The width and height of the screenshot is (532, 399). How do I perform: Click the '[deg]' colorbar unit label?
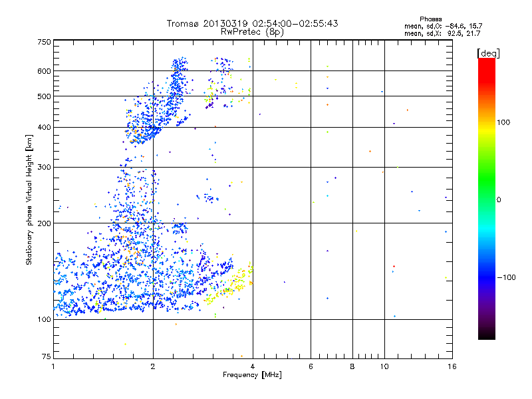click(488, 53)
